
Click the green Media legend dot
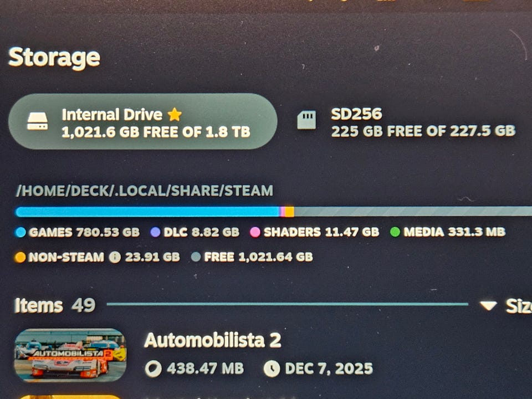point(395,232)
